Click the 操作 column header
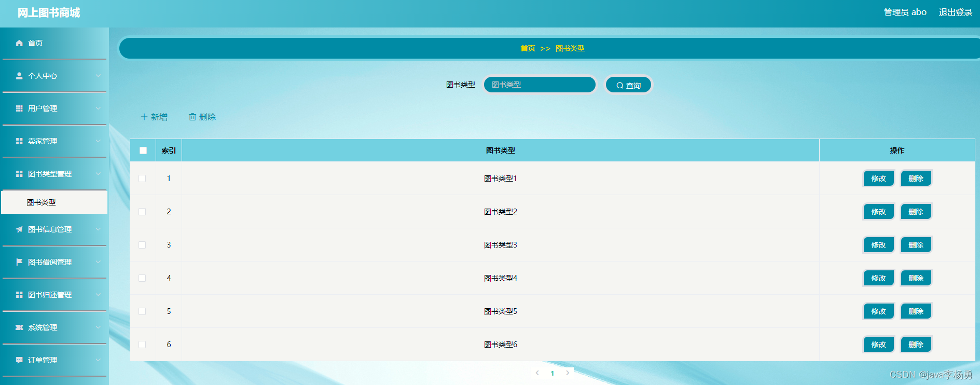Viewport: 980px width, 385px height. 897,150
